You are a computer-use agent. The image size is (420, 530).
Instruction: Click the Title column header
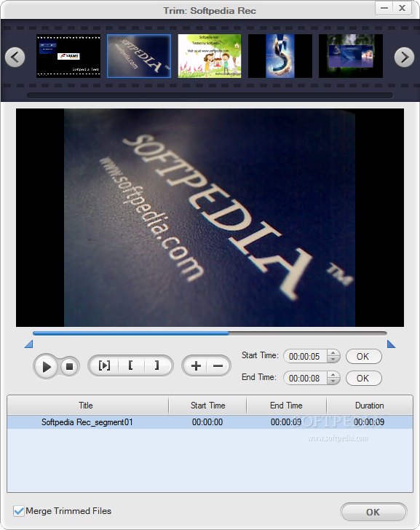pos(88,406)
